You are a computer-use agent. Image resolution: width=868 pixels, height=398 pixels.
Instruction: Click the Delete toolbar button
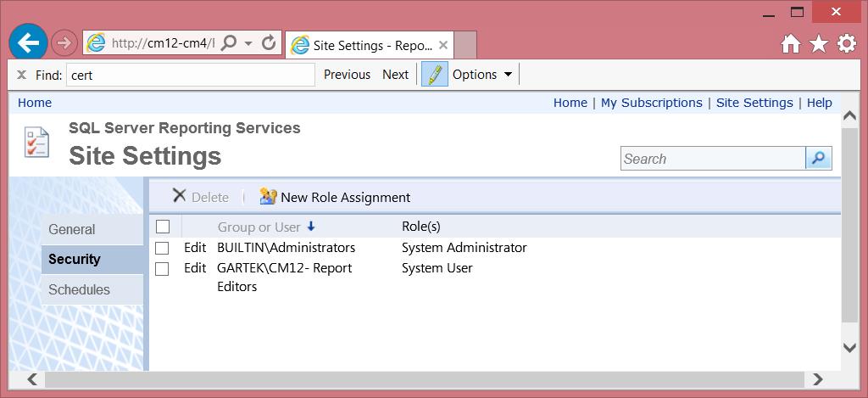click(200, 197)
